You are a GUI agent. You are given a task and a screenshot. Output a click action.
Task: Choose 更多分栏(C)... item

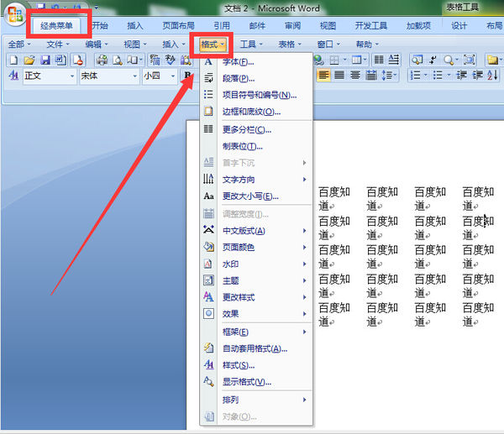click(256, 130)
